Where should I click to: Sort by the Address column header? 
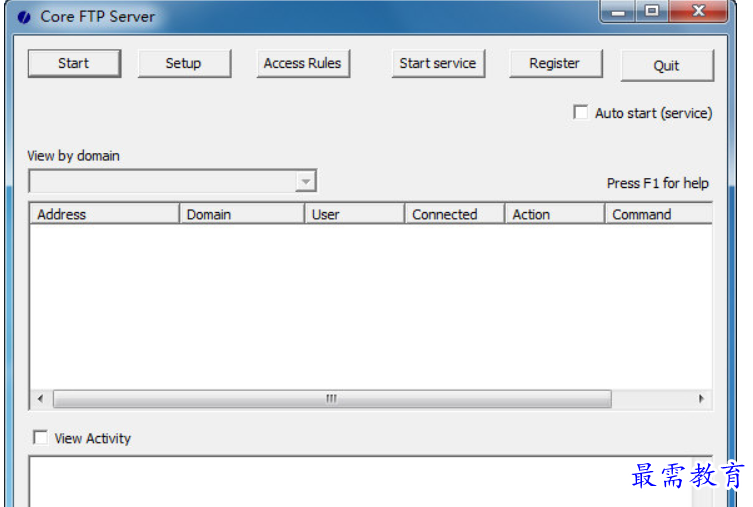[105, 214]
